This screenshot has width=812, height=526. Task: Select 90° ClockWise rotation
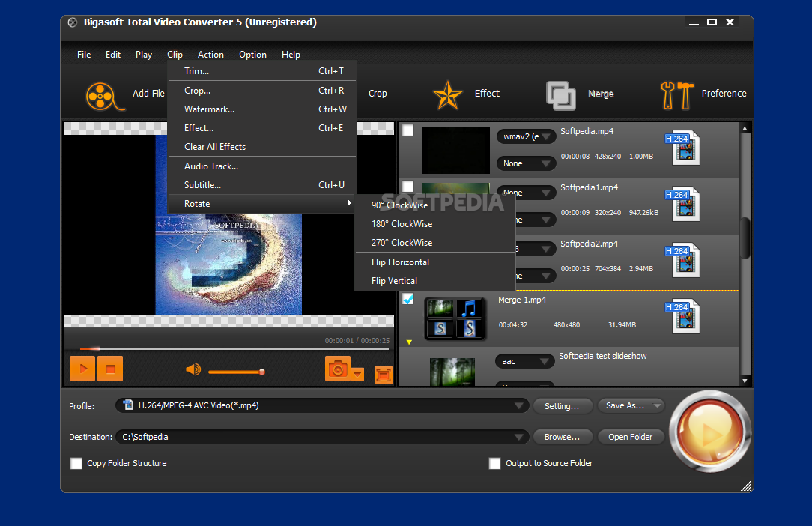click(x=435, y=205)
